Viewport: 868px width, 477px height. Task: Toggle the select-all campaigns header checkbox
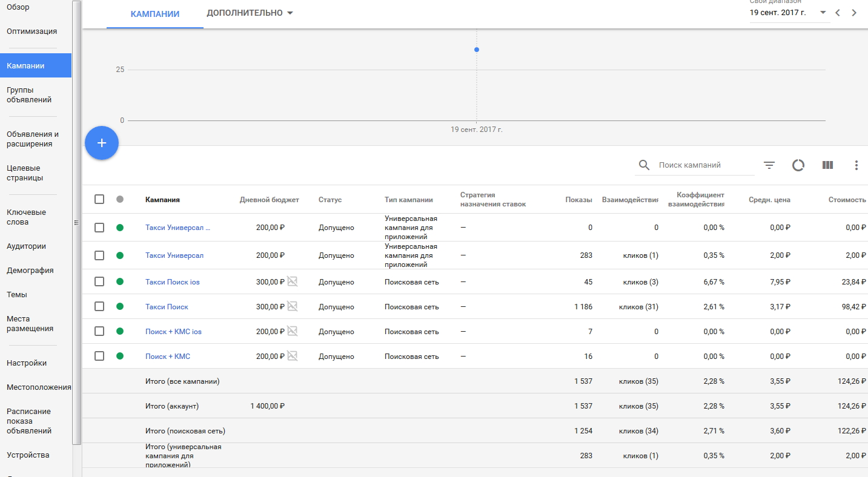point(99,199)
